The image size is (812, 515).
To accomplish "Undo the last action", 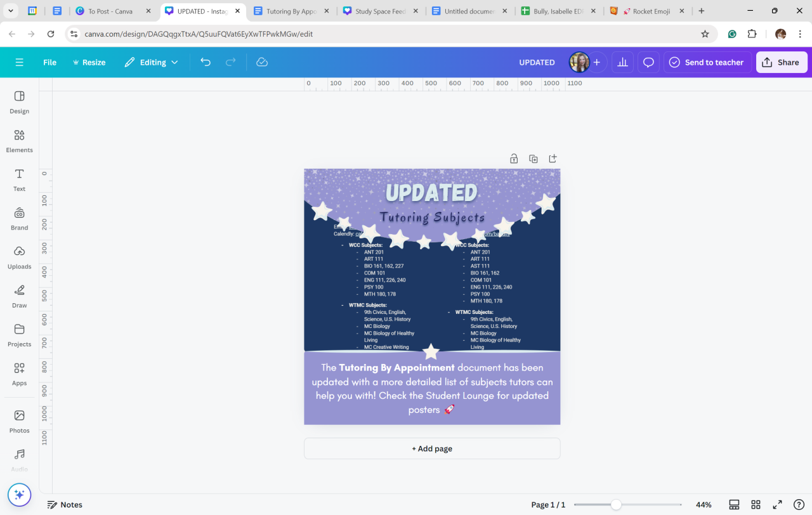I will pyautogui.click(x=206, y=62).
